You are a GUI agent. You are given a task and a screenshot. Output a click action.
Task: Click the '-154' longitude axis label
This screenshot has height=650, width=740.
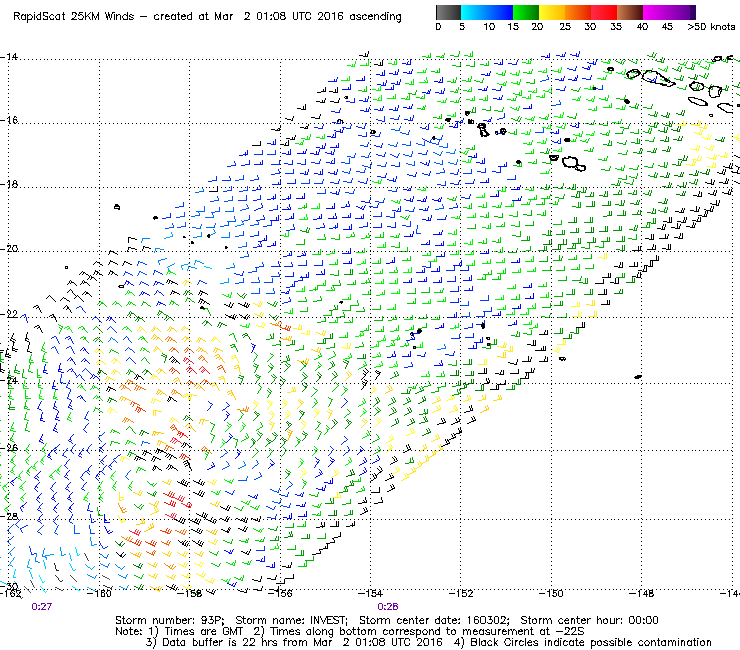(x=370, y=593)
